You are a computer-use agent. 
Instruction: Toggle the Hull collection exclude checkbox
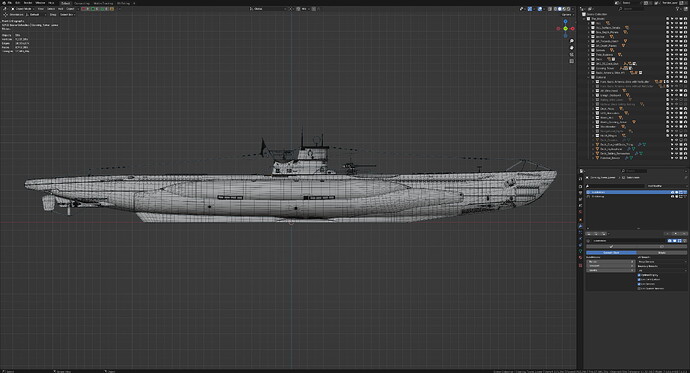(668, 23)
